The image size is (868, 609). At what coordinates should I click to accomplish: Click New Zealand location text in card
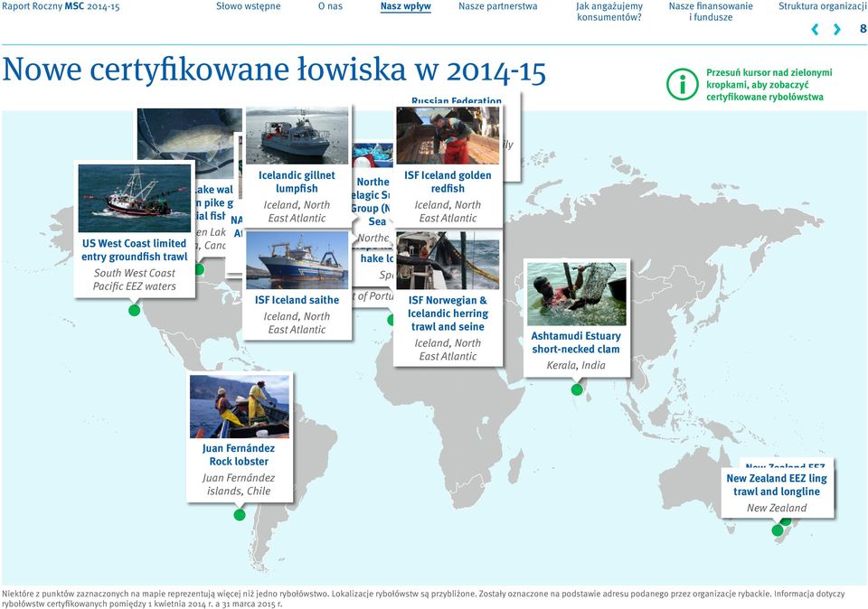pos(777,508)
